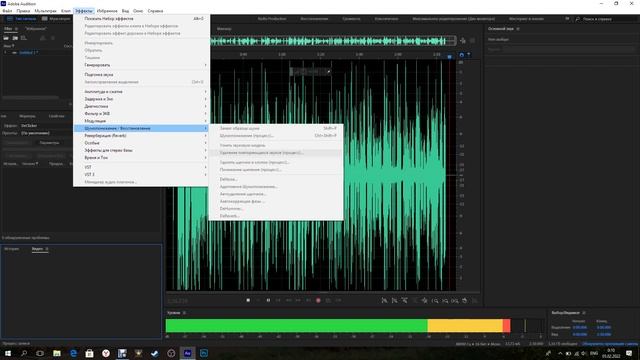Open the Справка menu

[x=155, y=11]
